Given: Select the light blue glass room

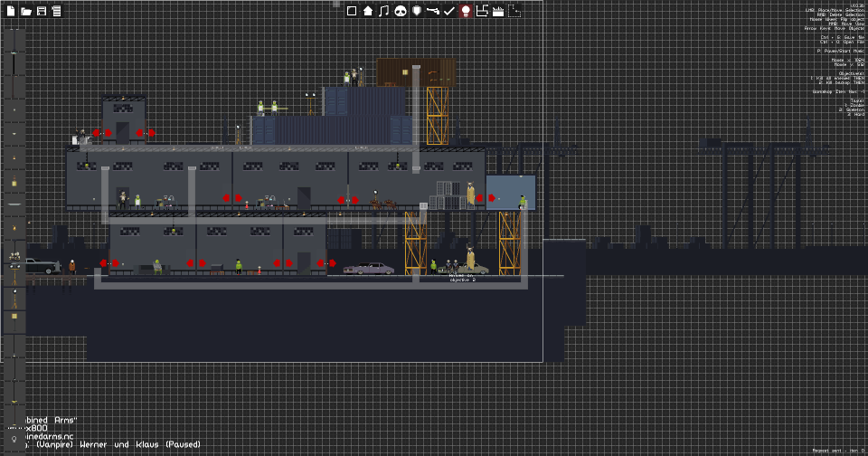Looking at the screenshot, I should pyautogui.click(x=511, y=193).
